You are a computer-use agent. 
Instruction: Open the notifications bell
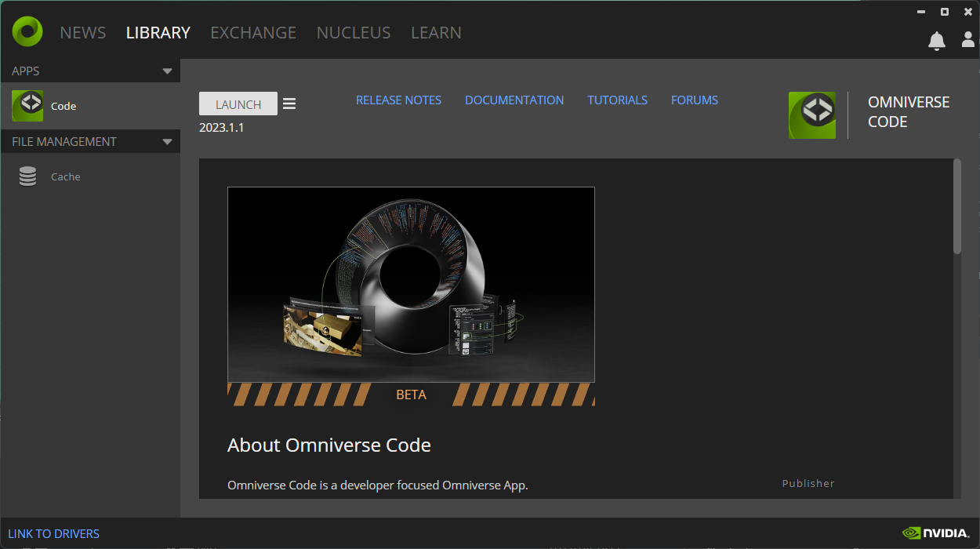(936, 41)
